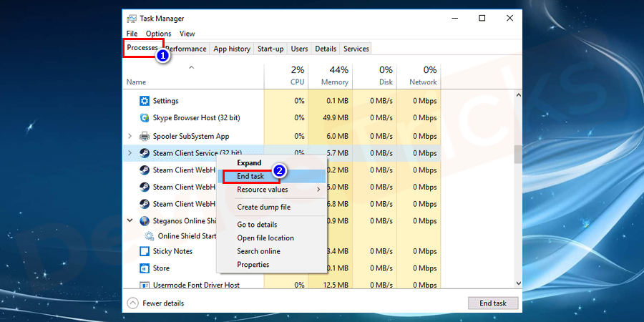644x322 pixels.
Task: Click the Steam Client Service icon
Action: click(x=144, y=153)
